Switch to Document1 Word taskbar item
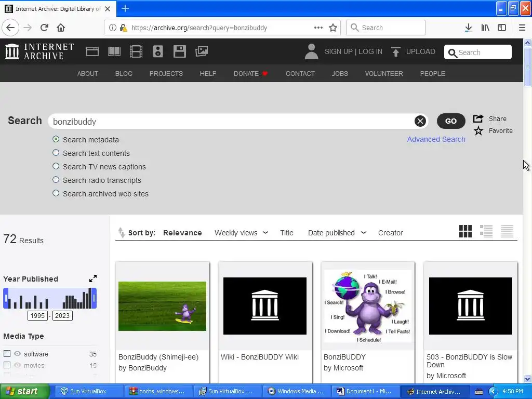 (x=365, y=391)
